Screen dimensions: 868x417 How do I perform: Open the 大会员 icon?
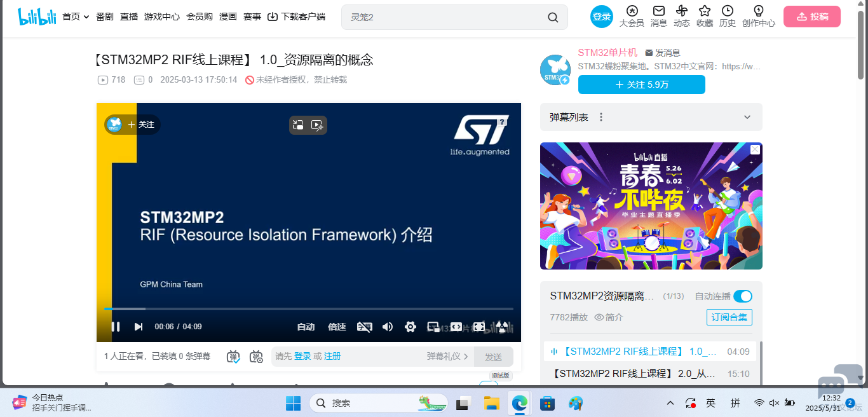click(632, 11)
